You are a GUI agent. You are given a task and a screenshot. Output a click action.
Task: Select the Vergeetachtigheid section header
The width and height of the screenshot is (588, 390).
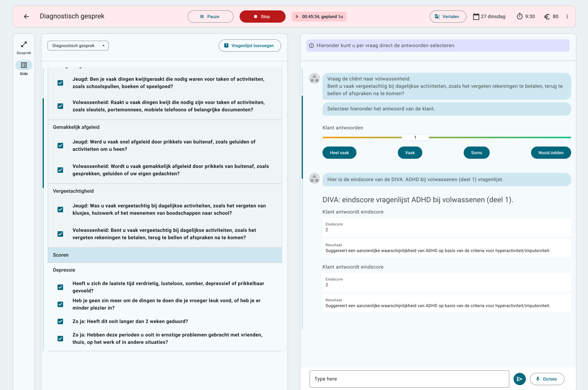click(x=73, y=191)
